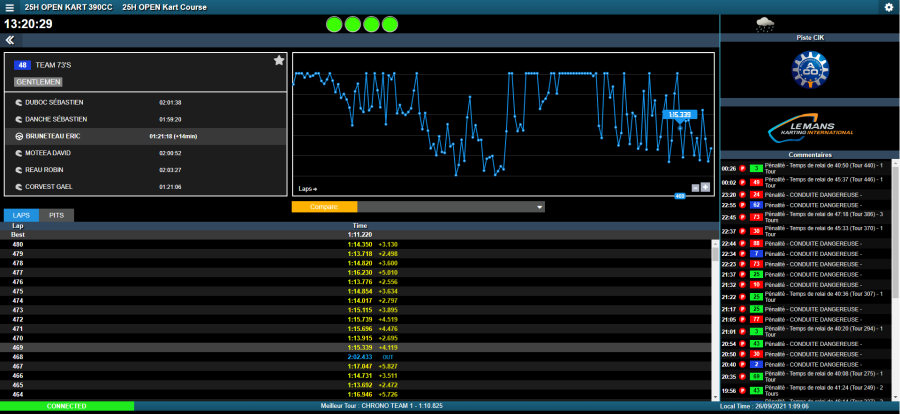Viewport: 900px width, 414px height.
Task: Click the helmet icon beside DUBOC SÉBASTIEN
Action: pos(19,102)
